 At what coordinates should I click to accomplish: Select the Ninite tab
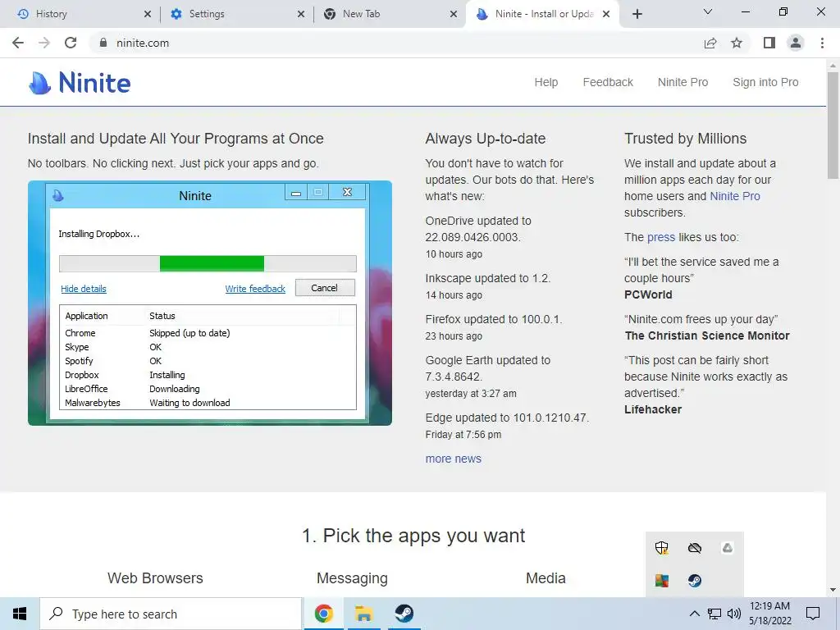(543, 14)
